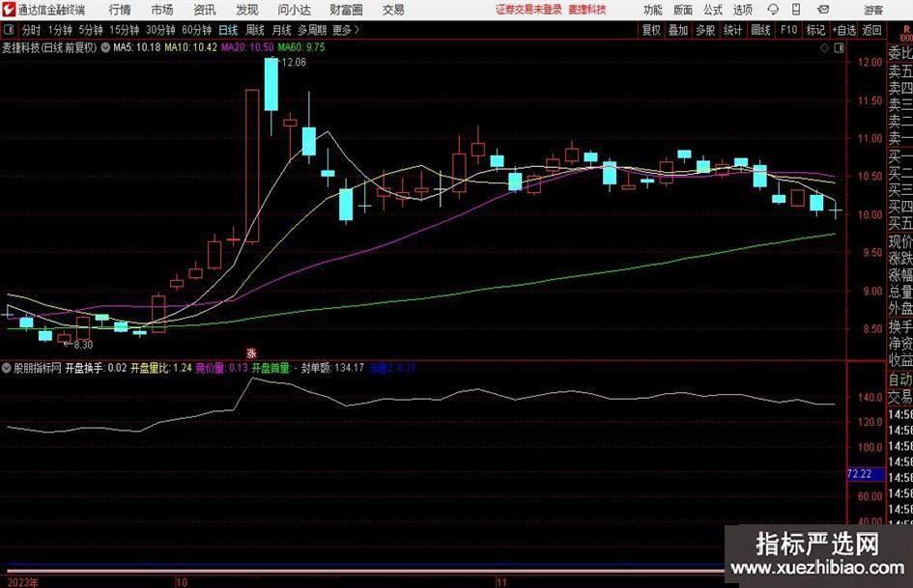Image resolution: width=913 pixels, height=588 pixels.
Task: Open the 公式 menu
Action: (x=712, y=10)
